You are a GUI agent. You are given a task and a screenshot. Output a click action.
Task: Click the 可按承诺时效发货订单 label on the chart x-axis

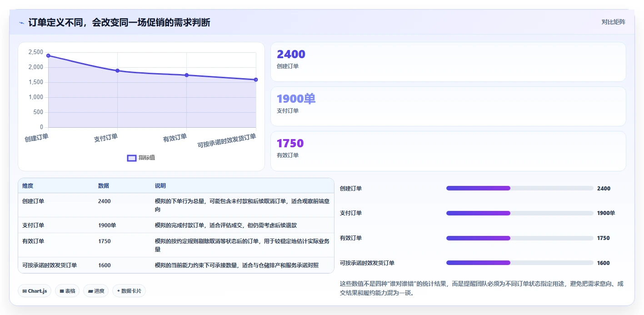227,141
